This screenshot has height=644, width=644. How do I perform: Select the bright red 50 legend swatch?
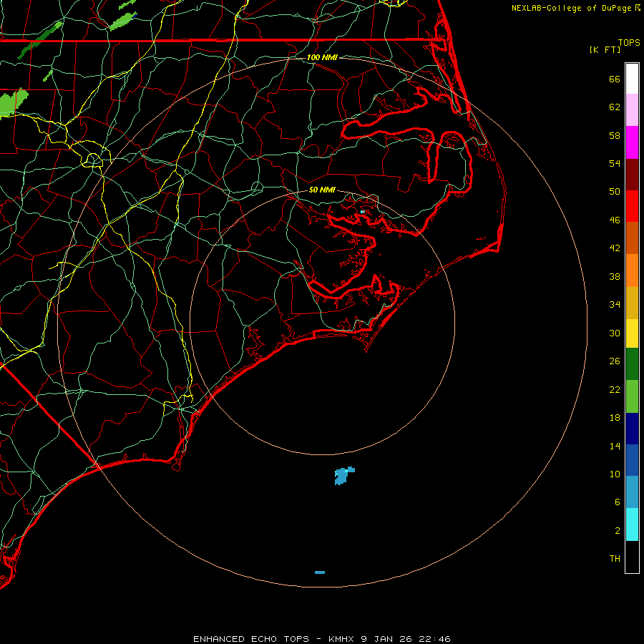pos(632,205)
